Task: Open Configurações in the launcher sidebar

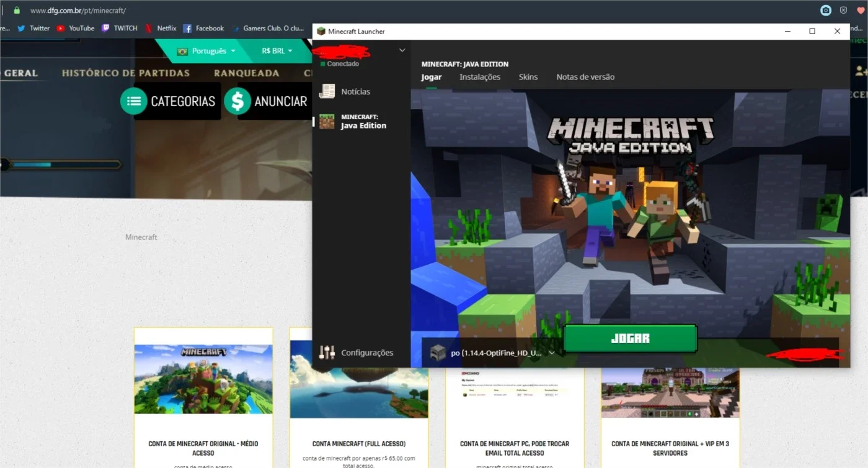Action: pyautogui.click(x=367, y=353)
